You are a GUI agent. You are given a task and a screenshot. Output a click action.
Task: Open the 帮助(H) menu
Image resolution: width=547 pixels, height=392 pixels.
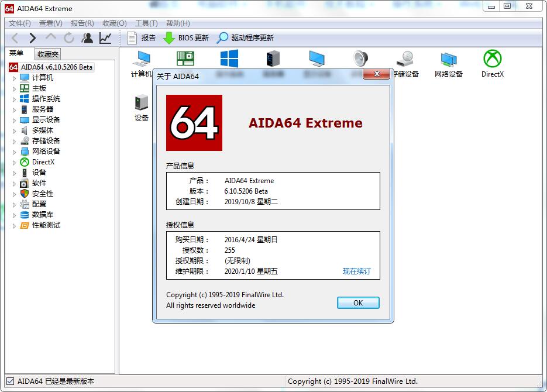click(178, 23)
